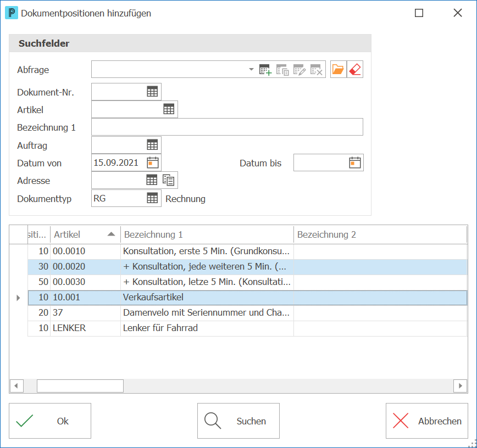The width and height of the screenshot is (477, 448).
Task: Click the delete query icon
Action: click(x=317, y=70)
